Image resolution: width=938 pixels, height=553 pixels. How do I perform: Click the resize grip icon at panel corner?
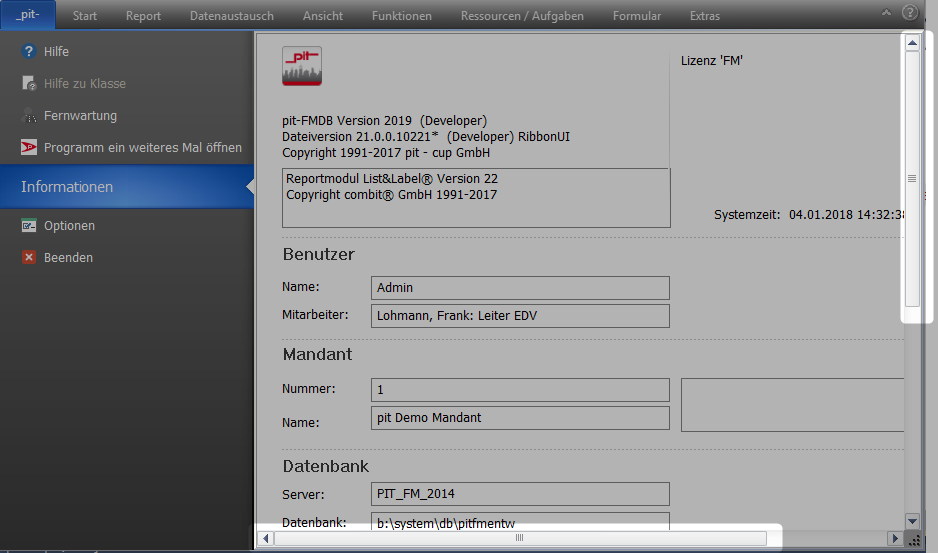913,540
